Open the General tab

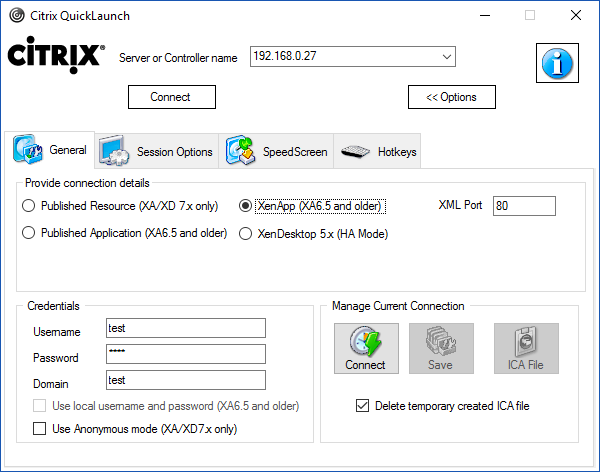click(50, 151)
